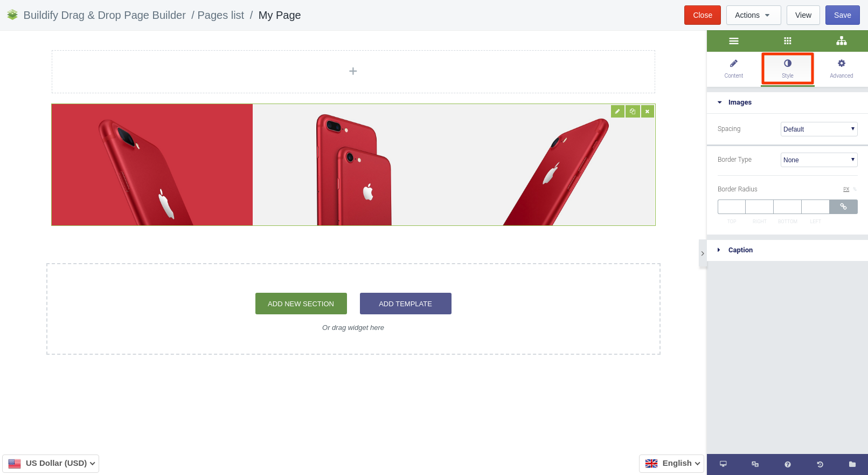Click the translate language icon in footer
This screenshot has height=475, width=868.
[755, 464]
